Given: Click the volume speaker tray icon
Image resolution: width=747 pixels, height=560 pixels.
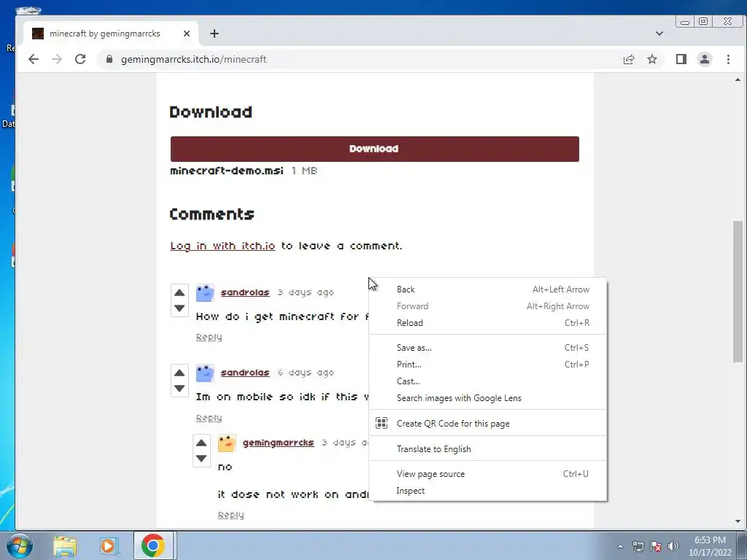Looking at the screenshot, I should pyautogui.click(x=673, y=546).
